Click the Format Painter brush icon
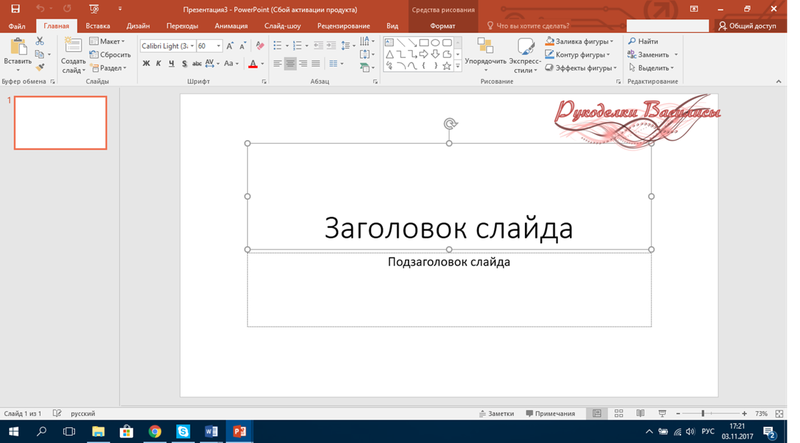 tap(40, 68)
